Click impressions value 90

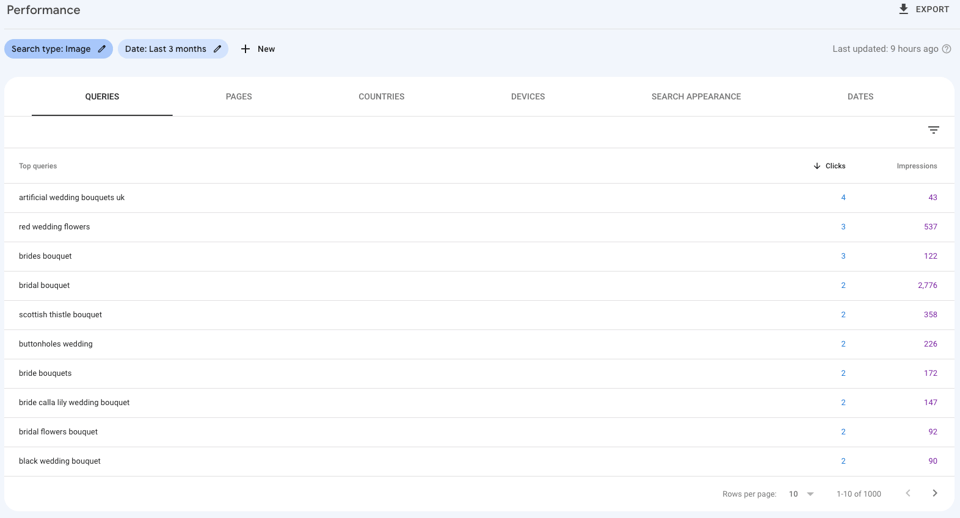coord(932,461)
